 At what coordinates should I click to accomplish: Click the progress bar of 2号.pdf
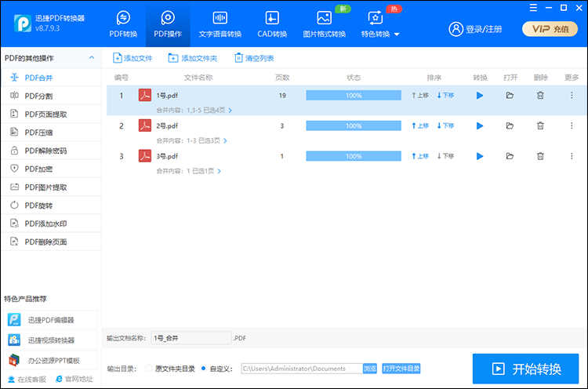point(354,125)
